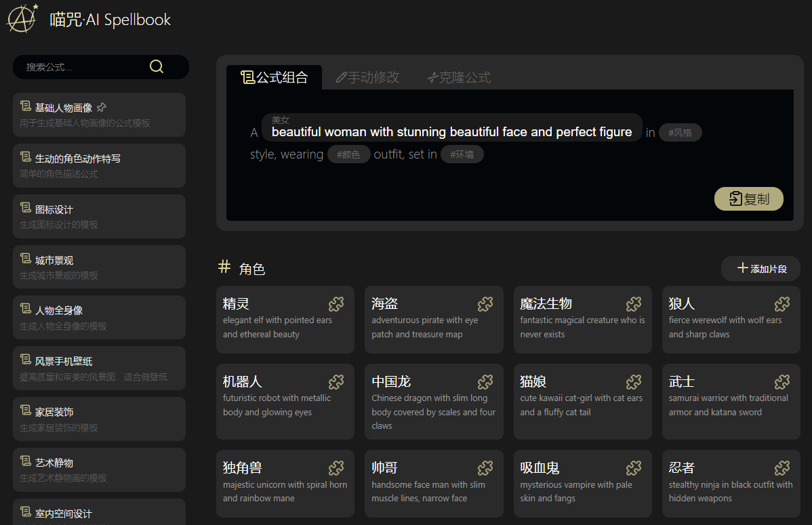Click the scroll icon next to 城市景观
Screen dimensions: 812x525
[25, 259]
